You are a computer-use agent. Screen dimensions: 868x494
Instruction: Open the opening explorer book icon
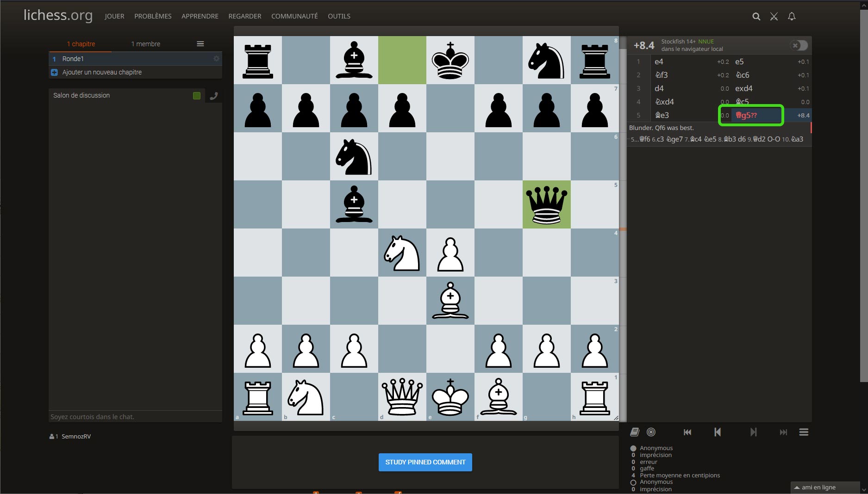pos(635,432)
